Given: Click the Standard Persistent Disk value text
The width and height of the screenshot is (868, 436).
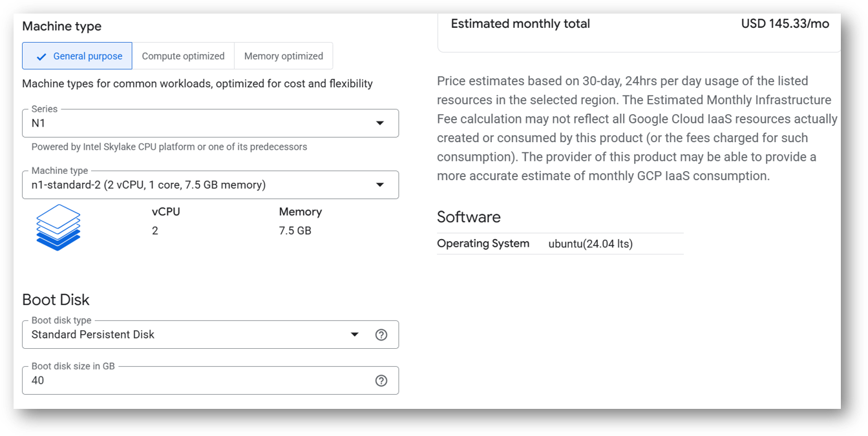Looking at the screenshot, I should coord(93,335).
